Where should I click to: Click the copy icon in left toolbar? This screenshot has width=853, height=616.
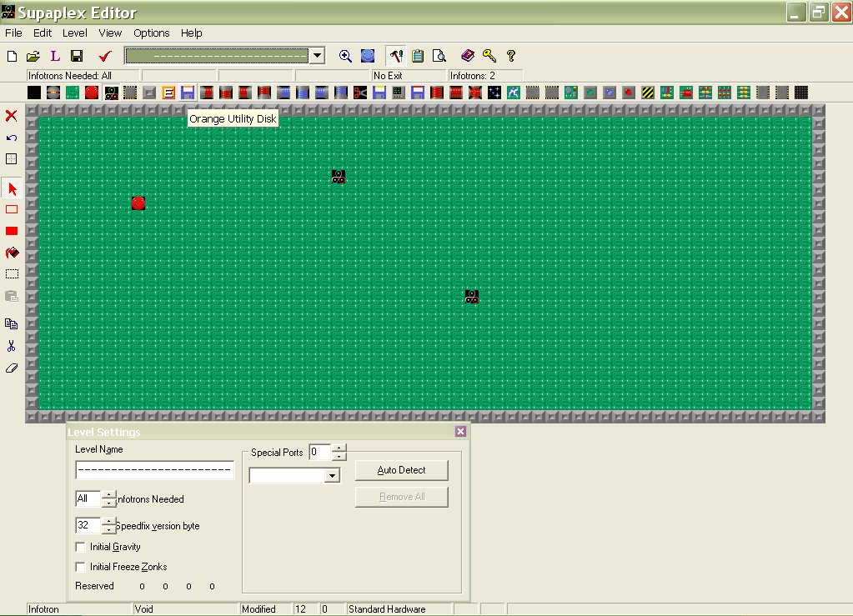point(12,324)
